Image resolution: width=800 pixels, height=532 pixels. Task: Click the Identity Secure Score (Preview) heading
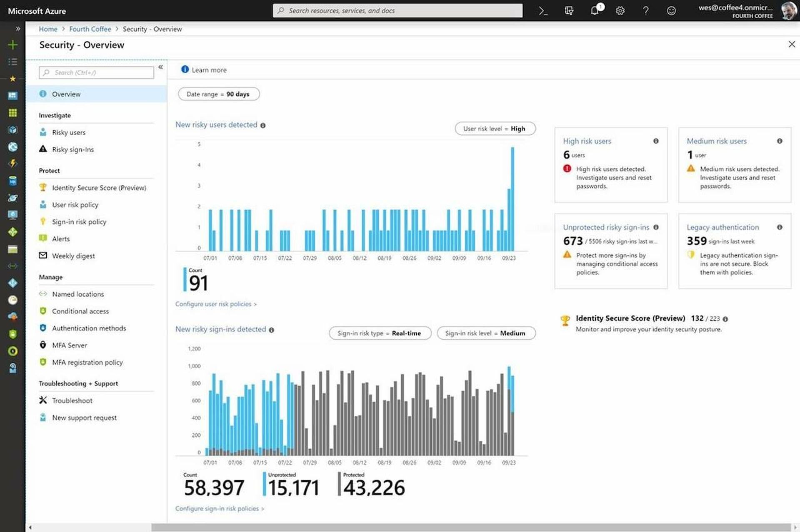(630, 318)
